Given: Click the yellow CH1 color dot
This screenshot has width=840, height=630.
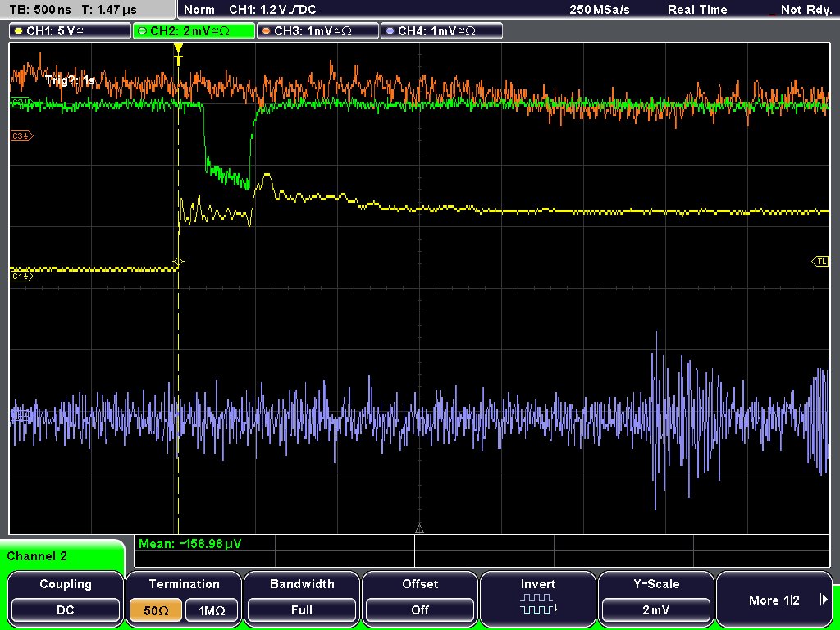Looking at the screenshot, I should (x=19, y=31).
